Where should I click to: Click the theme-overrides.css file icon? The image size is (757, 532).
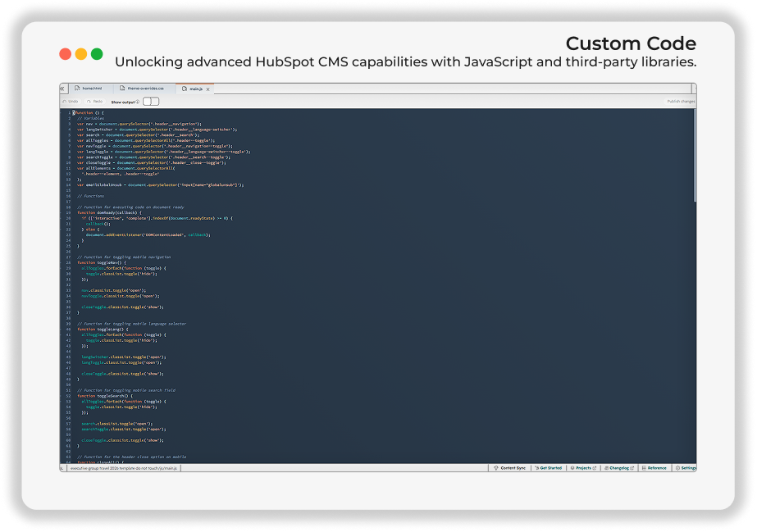pos(122,89)
